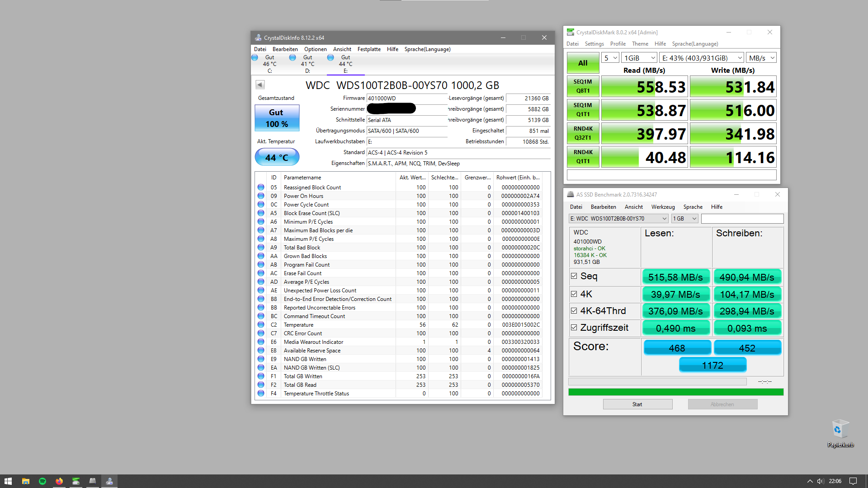
Task: Uncheck the 4K-64Thrd benchmark checkbox
Action: point(574,311)
